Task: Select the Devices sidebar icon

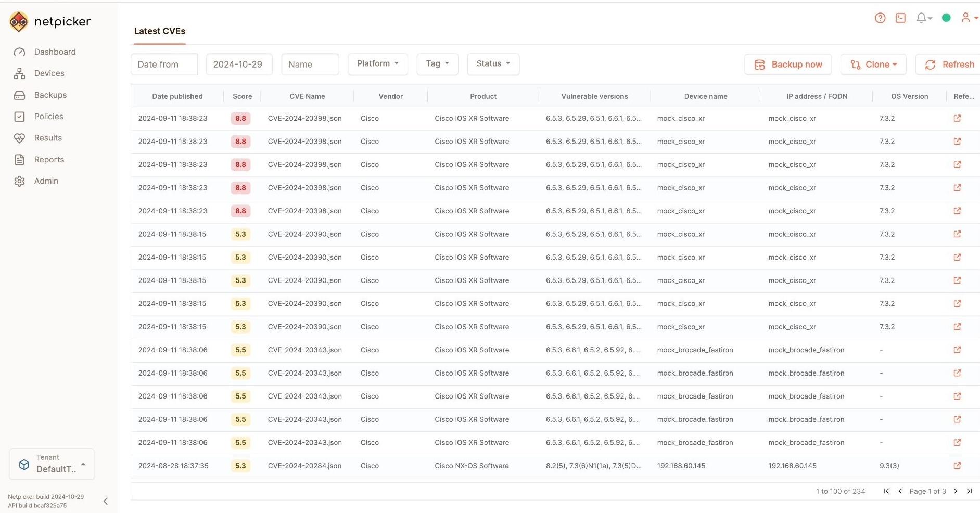Action: click(x=49, y=73)
